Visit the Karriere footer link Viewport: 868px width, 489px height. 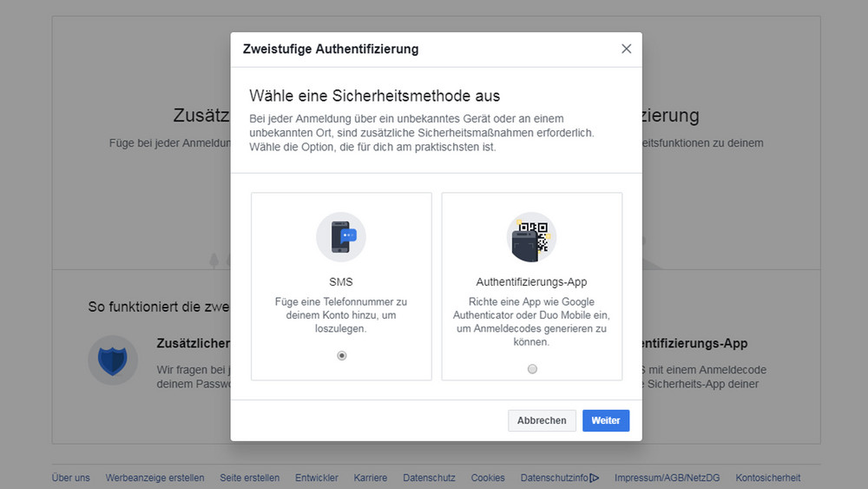(x=371, y=478)
